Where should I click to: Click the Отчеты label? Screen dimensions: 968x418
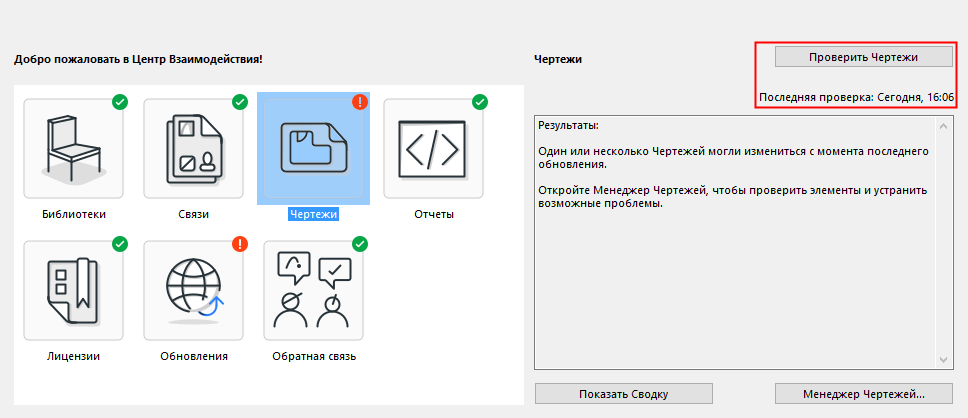point(434,215)
